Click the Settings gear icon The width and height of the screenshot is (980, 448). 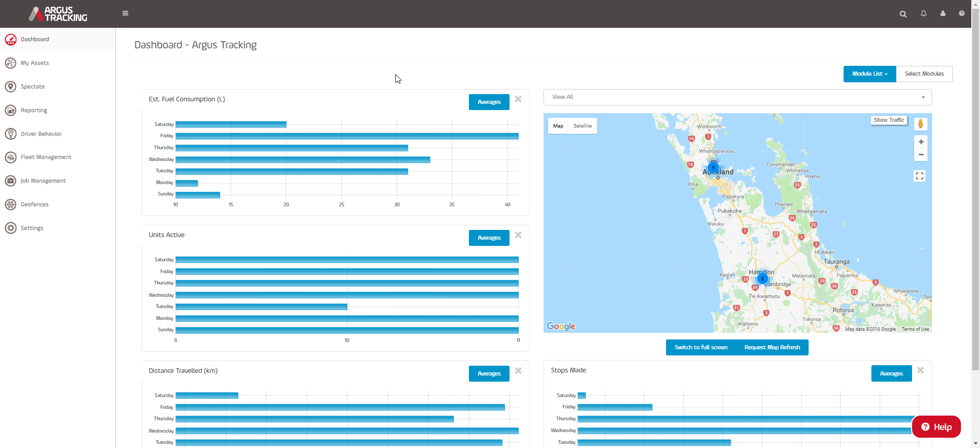click(10, 228)
